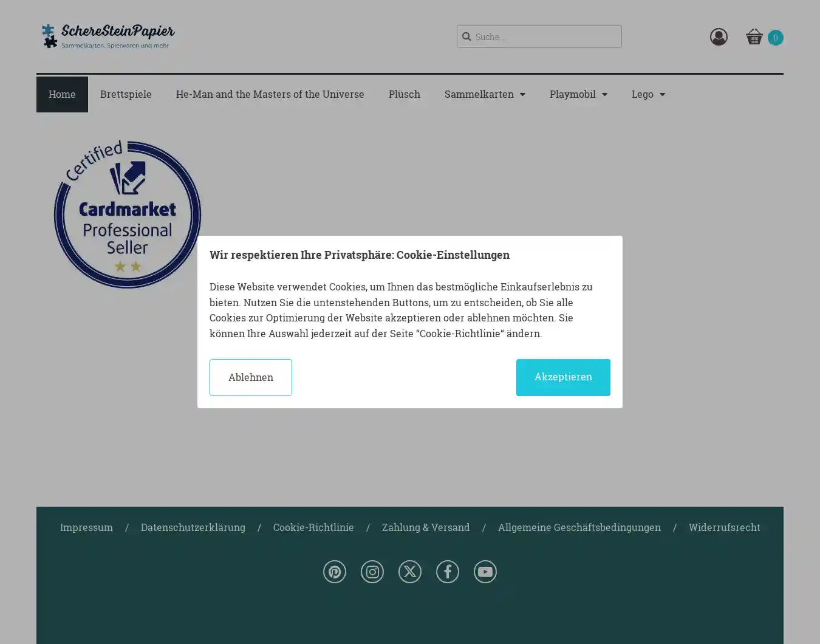The height and width of the screenshot is (644, 820).
Task: Open the Impressum footer link
Action: coord(86,527)
